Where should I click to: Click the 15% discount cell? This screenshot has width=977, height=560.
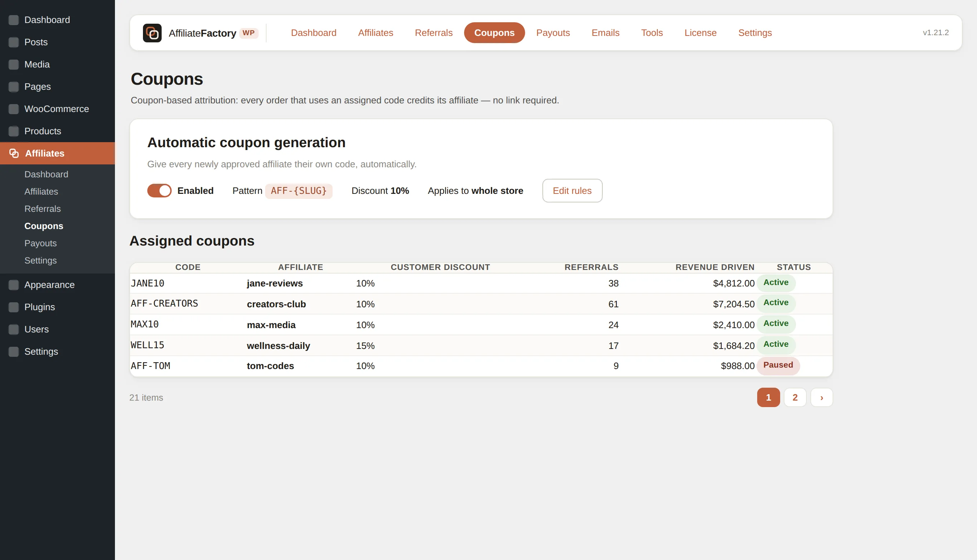point(365,346)
